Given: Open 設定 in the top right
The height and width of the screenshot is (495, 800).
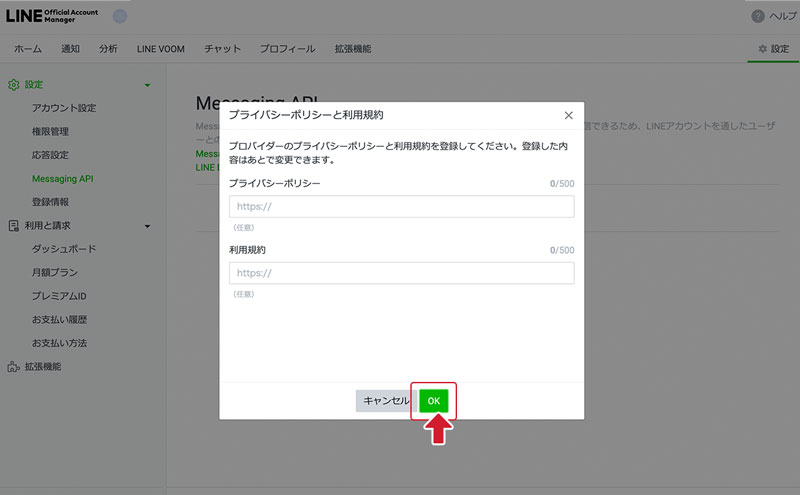Looking at the screenshot, I should 773,49.
